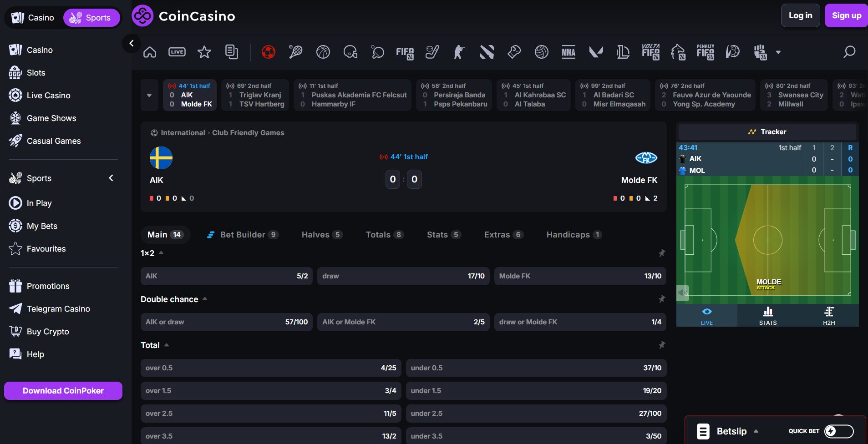Collapse the Sports sidebar section

click(111, 178)
